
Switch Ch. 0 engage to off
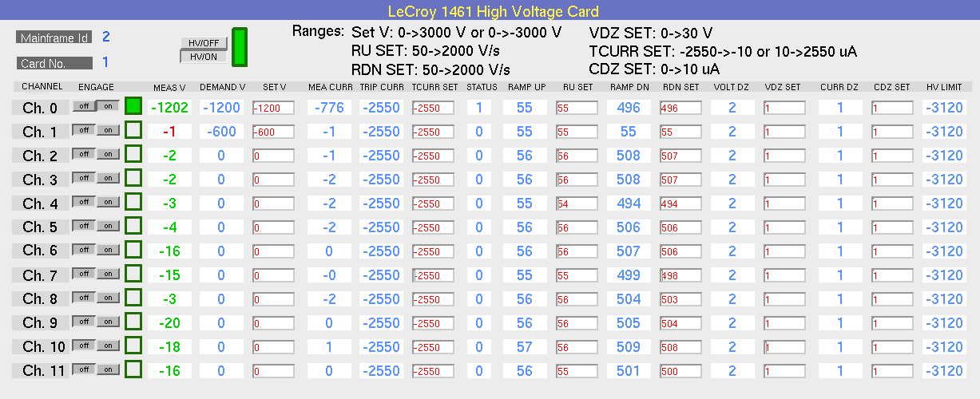pyautogui.click(x=84, y=105)
